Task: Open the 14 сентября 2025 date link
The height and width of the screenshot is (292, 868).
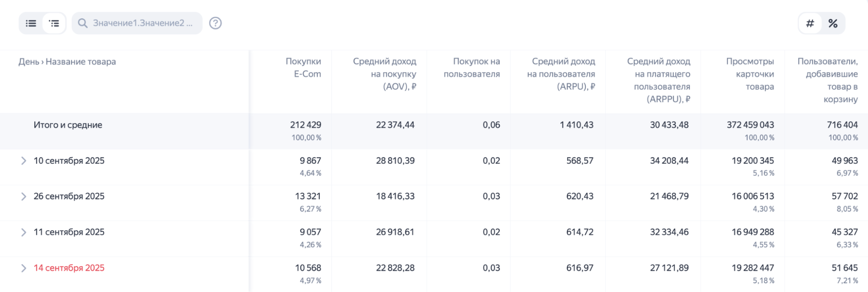Action: click(69, 268)
